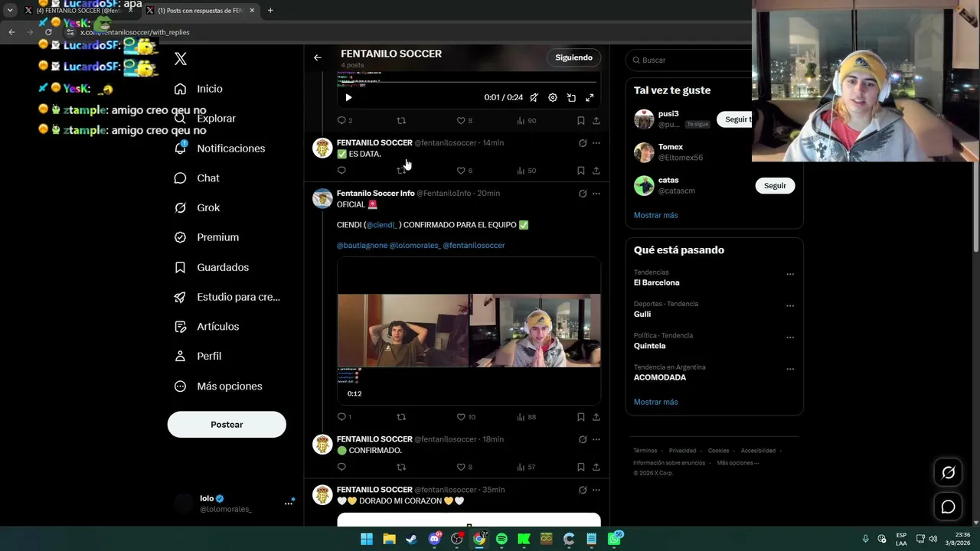Toggle the Siguiendo follow button

click(x=574, y=57)
